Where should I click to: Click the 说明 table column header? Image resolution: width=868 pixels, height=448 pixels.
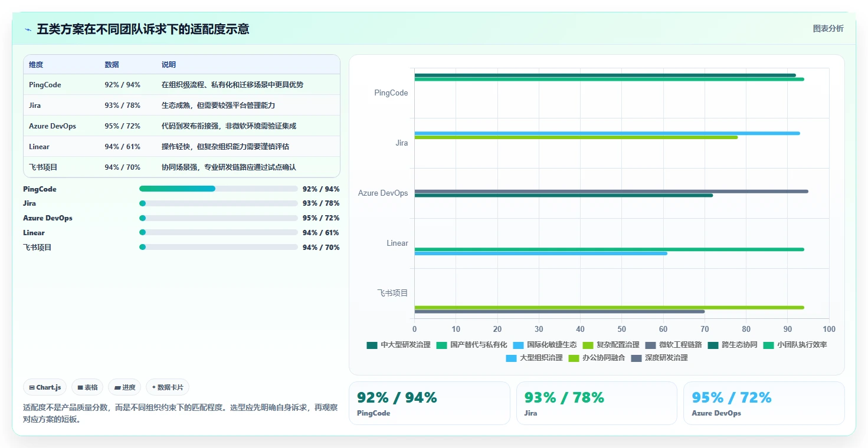click(169, 65)
